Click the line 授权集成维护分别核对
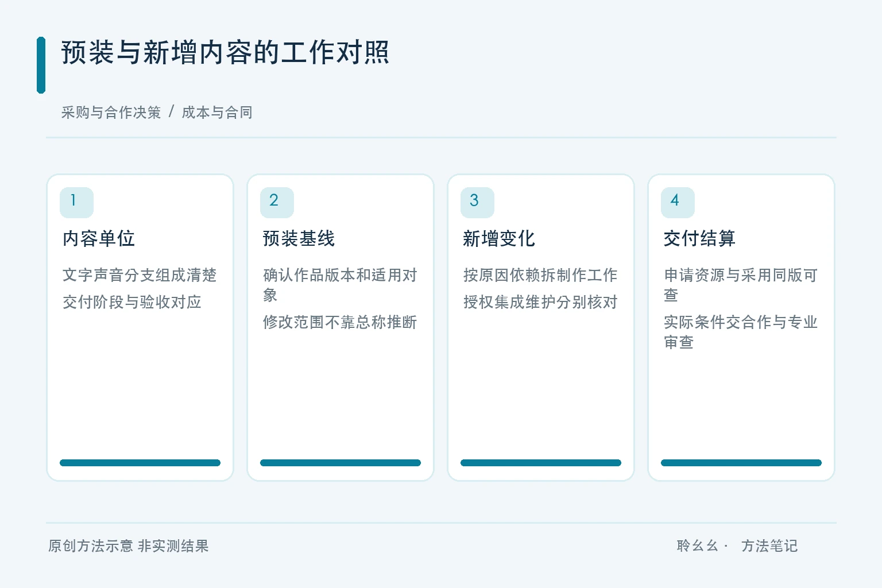Viewport: 882px width, 588px height. point(540,302)
